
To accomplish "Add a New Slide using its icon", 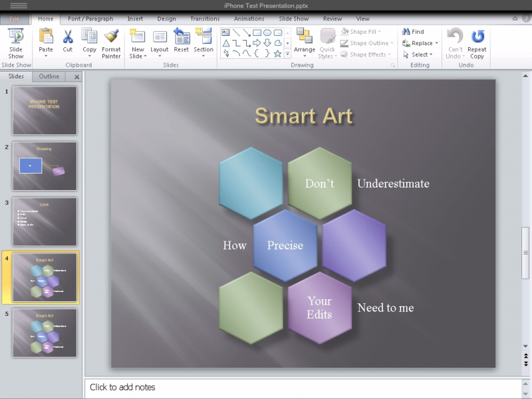I will pos(138,37).
